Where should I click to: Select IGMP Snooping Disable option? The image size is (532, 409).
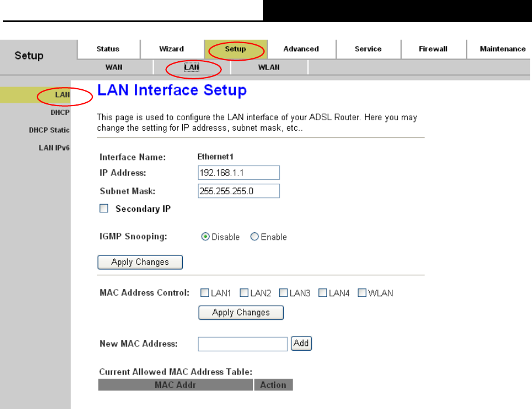pyautogui.click(x=205, y=236)
